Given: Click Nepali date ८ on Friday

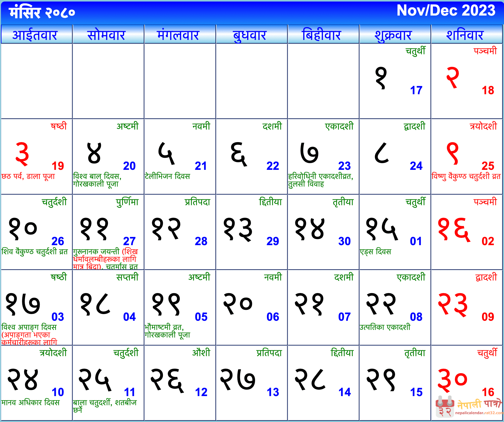Looking at the screenshot, I should (x=382, y=153).
